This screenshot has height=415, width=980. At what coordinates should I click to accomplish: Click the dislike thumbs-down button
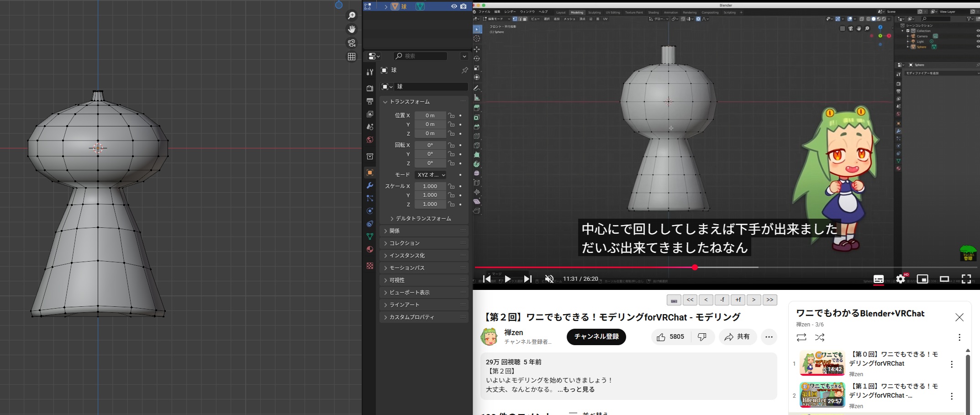[702, 337]
